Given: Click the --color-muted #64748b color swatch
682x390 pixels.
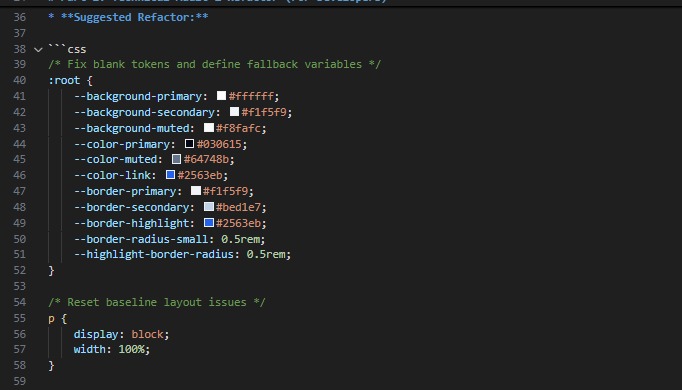Looking at the screenshot, I should (x=176, y=159).
